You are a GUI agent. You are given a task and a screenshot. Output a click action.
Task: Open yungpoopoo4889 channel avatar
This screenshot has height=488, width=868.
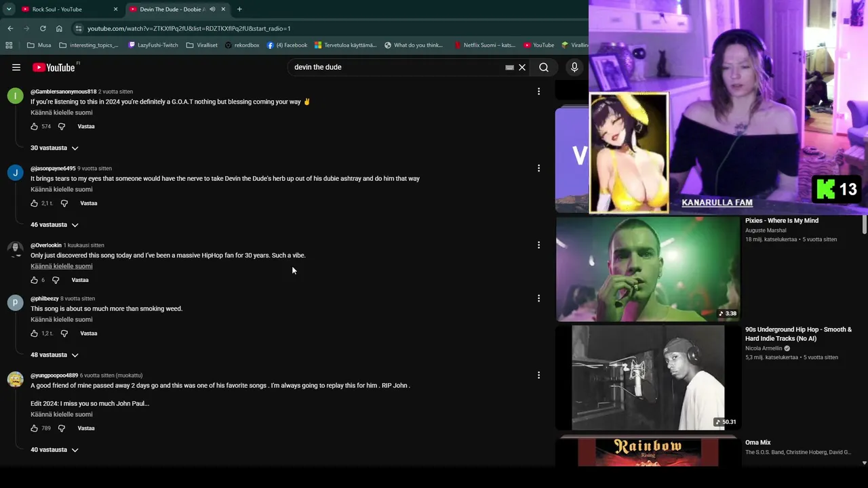coord(15,379)
